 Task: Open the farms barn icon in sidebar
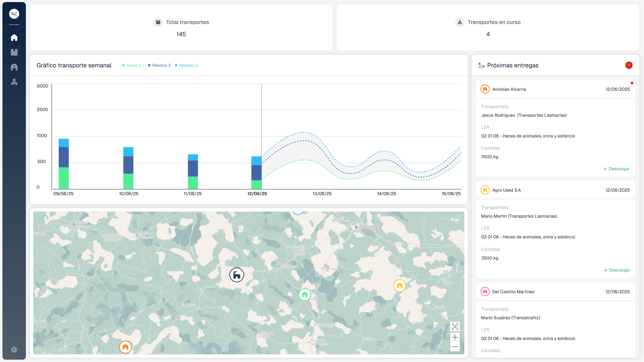point(14,67)
